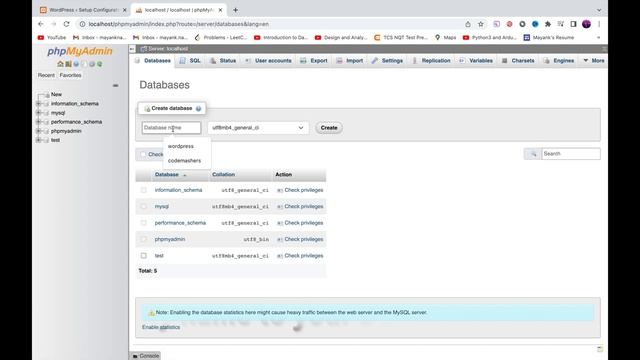The height and width of the screenshot is (360, 640).
Task: Click browser back arrow
Action: pos(41,24)
